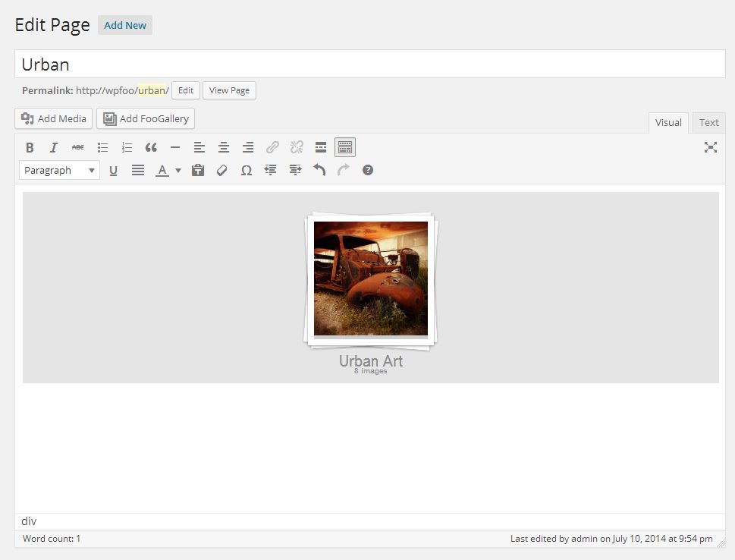Apply Italic formatting
Viewport: 735px width, 560px height.
coord(54,146)
